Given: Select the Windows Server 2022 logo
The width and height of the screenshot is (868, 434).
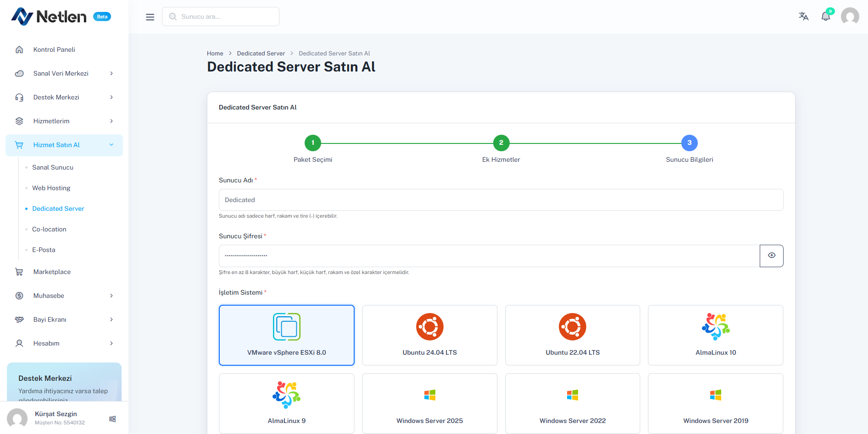Looking at the screenshot, I should (573, 395).
